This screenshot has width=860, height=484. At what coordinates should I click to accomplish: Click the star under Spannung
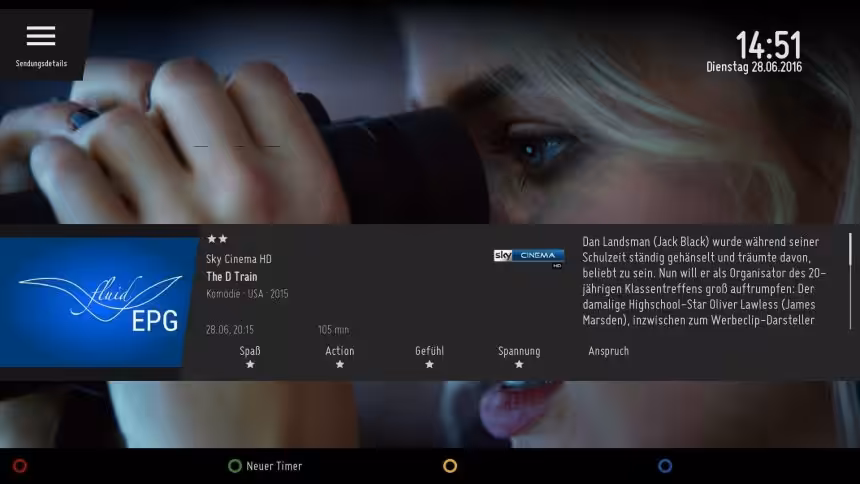519,365
